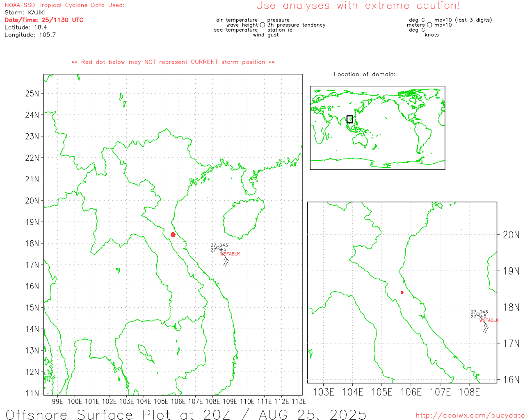Click Hainan island outline on main map
Image resolution: width=525 pixels, height=420 pixels.
coord(244,219)
